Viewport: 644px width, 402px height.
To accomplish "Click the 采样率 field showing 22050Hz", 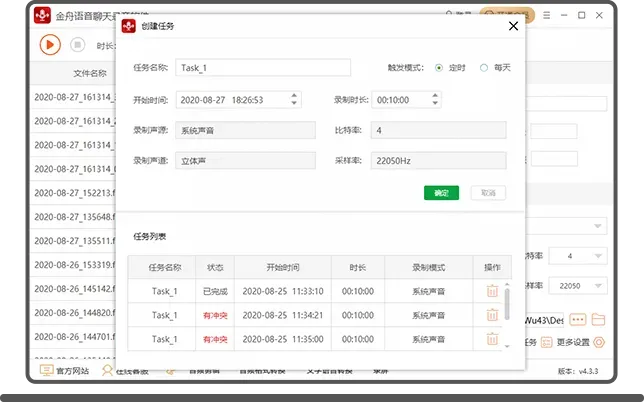I will (x=438, y=161).
